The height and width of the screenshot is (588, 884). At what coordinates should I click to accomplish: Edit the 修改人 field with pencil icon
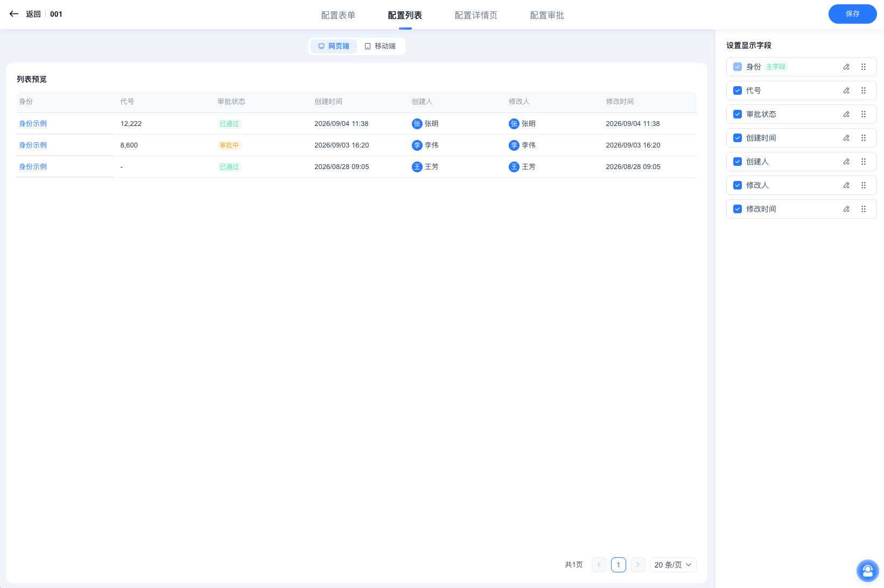[x=846, y=185]
